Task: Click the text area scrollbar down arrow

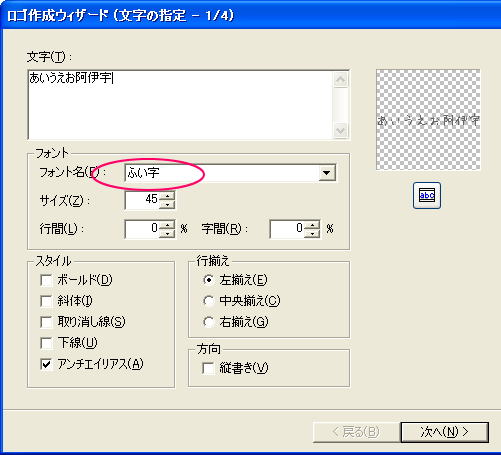Action: [341, 130]
